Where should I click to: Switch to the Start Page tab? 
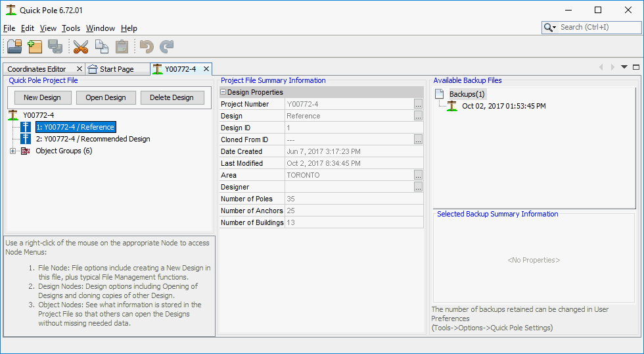pyautogui.click(x=117, y=69)
